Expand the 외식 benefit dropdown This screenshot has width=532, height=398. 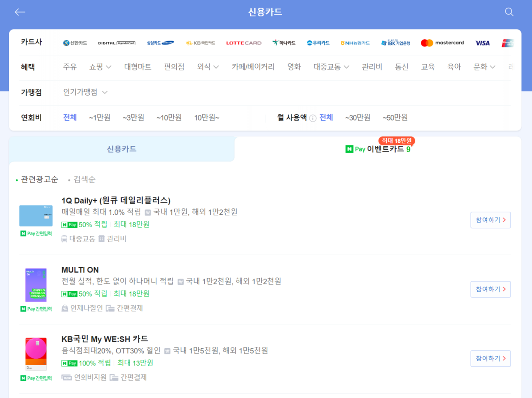(x=208, y=67)
